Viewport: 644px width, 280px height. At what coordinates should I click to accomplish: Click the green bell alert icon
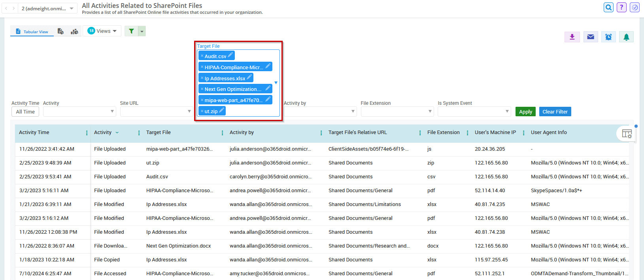[626, 37]
